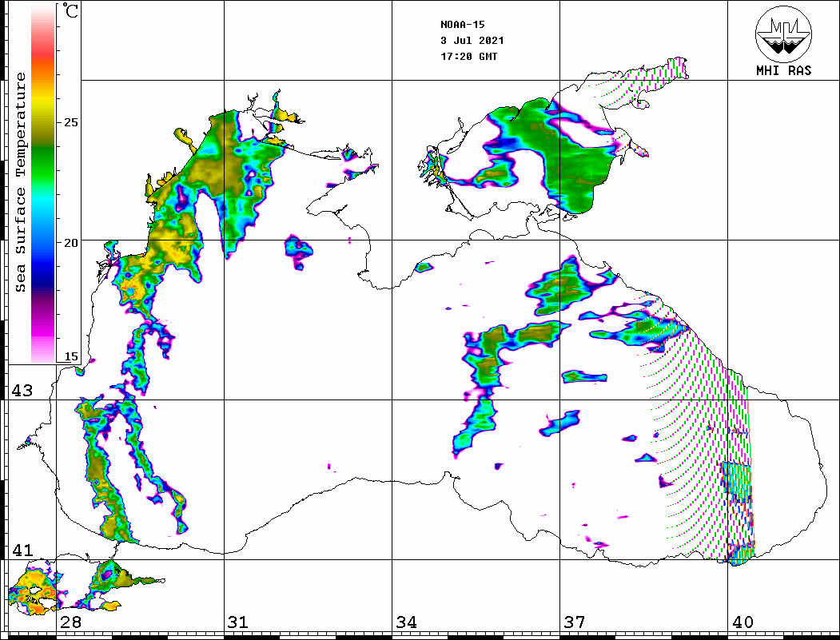Click the longitude label '37'
840x640 pixels.
click(575, 622)
